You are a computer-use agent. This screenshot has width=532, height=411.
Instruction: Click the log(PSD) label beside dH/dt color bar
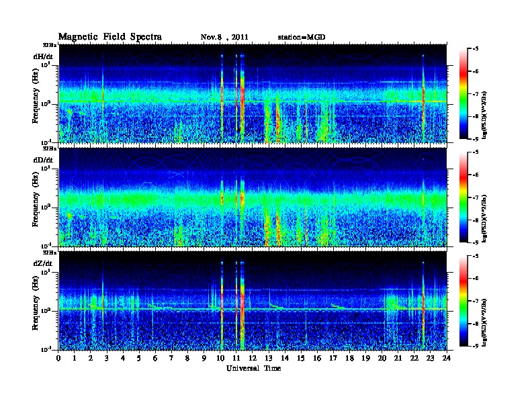[x=485, y=115]
